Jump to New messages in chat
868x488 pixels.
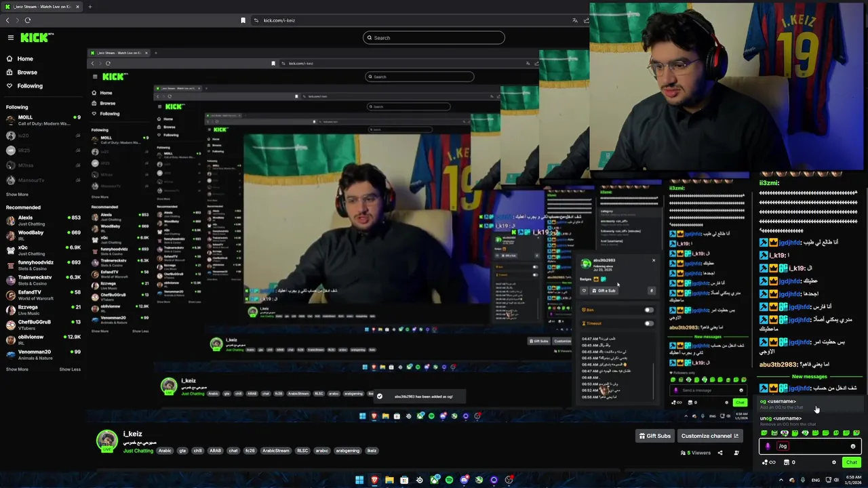tap(810, 376)
